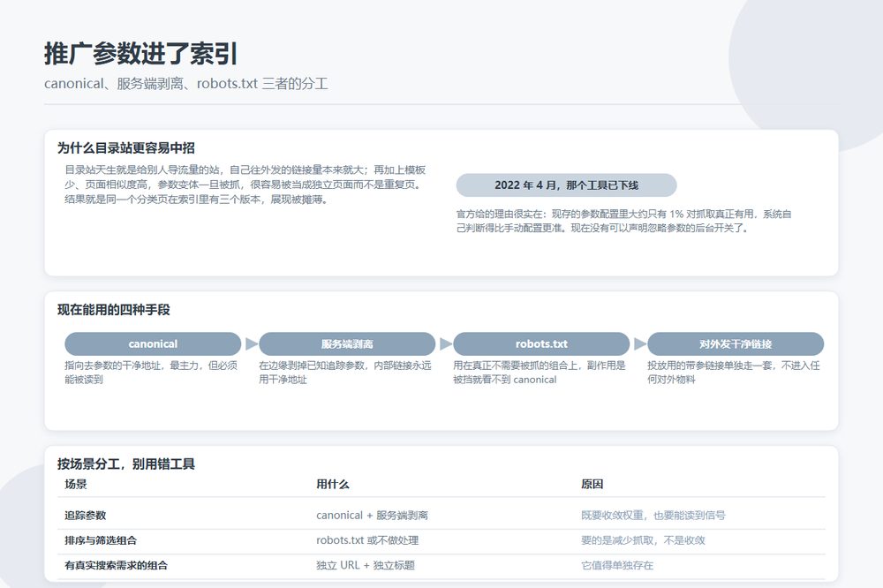Click the '2022 年 4 月，那个工具已下线' badge

coord(567,185)
